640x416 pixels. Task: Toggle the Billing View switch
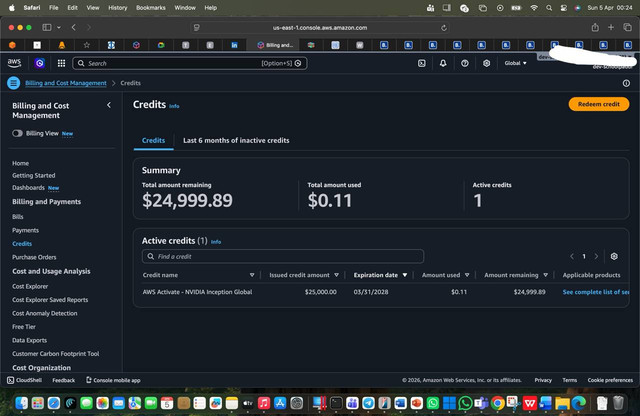(17, 133)
